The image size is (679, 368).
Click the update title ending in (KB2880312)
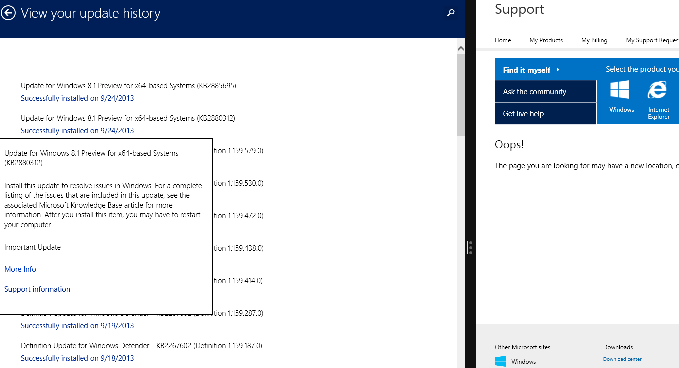click(x=128, y=118)
